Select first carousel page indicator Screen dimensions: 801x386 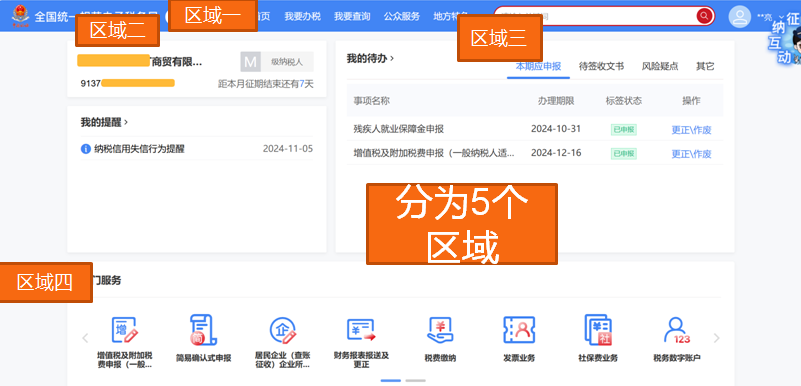pos(391,380)
